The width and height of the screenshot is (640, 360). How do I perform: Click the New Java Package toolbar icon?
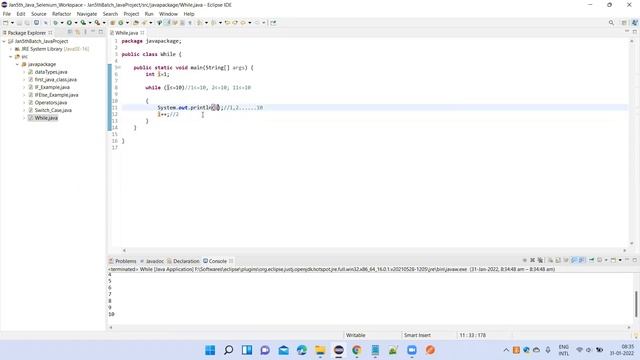point(113,23)
